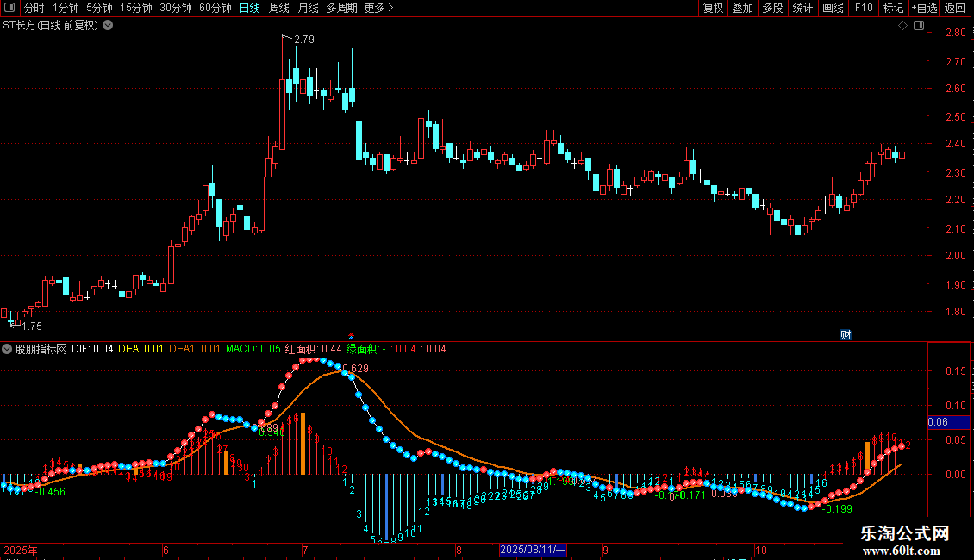Click the 财 financial marker on the chart
The image size is (974, 560).
846,334
